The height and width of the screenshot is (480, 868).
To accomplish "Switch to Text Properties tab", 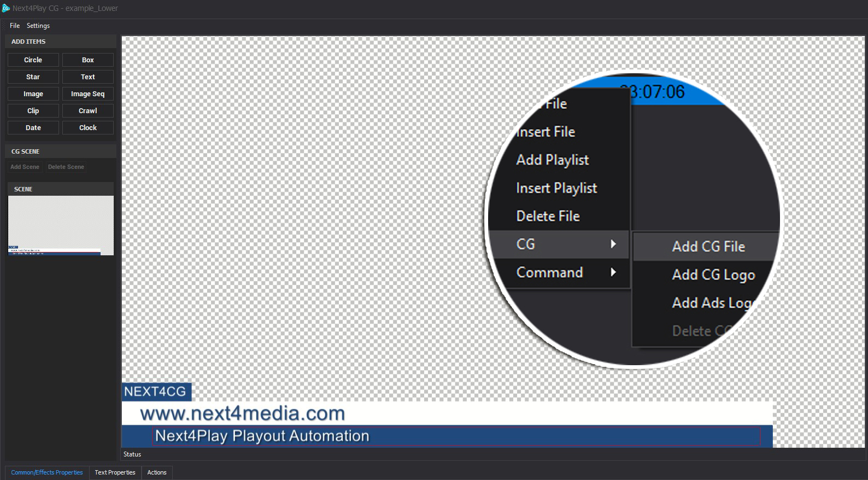I will point(115,472).
